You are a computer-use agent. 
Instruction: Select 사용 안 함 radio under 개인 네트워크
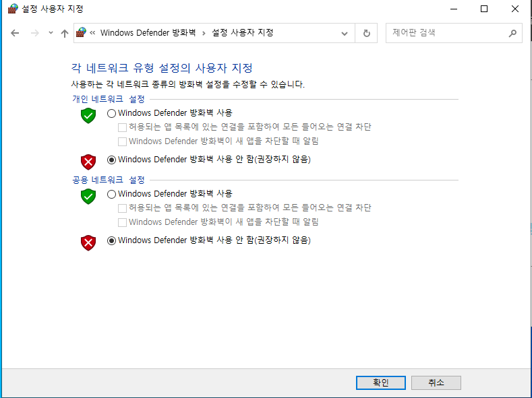pos(111,160)
